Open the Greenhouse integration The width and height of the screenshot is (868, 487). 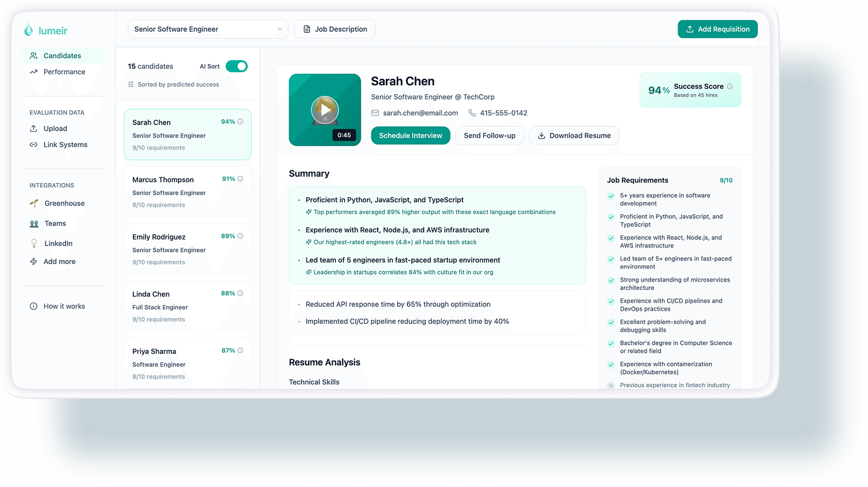click(64, 203)
